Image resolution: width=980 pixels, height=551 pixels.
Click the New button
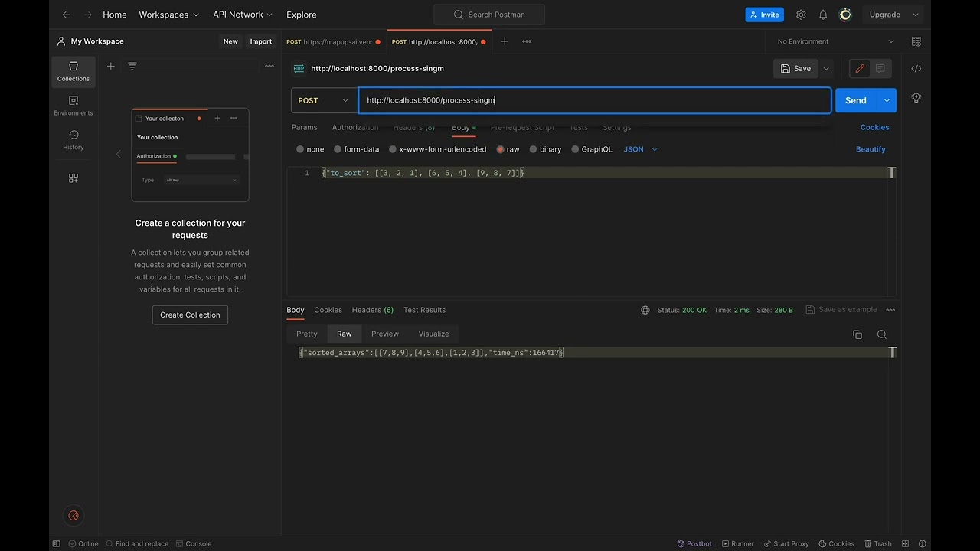[230, 41]
